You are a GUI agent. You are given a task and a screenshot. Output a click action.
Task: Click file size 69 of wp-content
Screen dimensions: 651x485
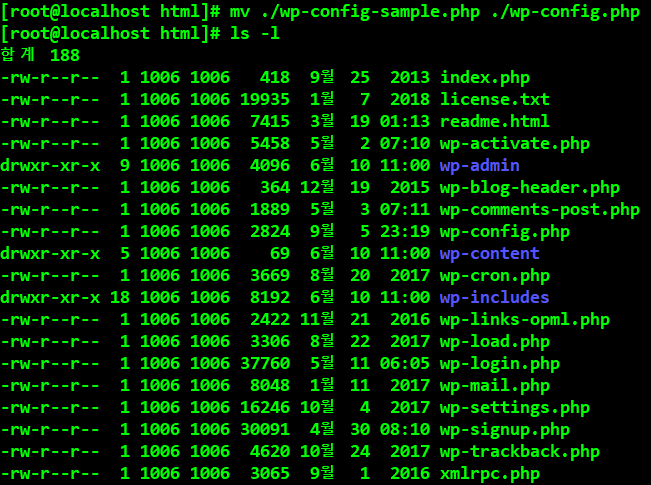[280, 254]
